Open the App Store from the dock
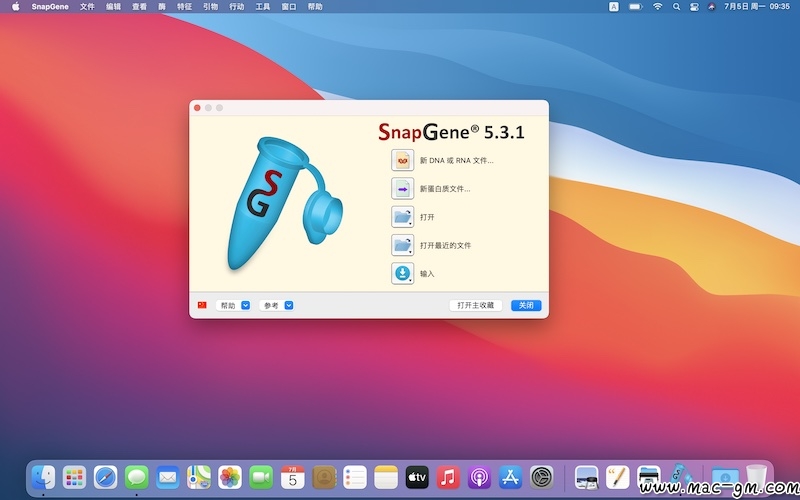Viewport: 800px width, 500px height. [x=510, y=478]
